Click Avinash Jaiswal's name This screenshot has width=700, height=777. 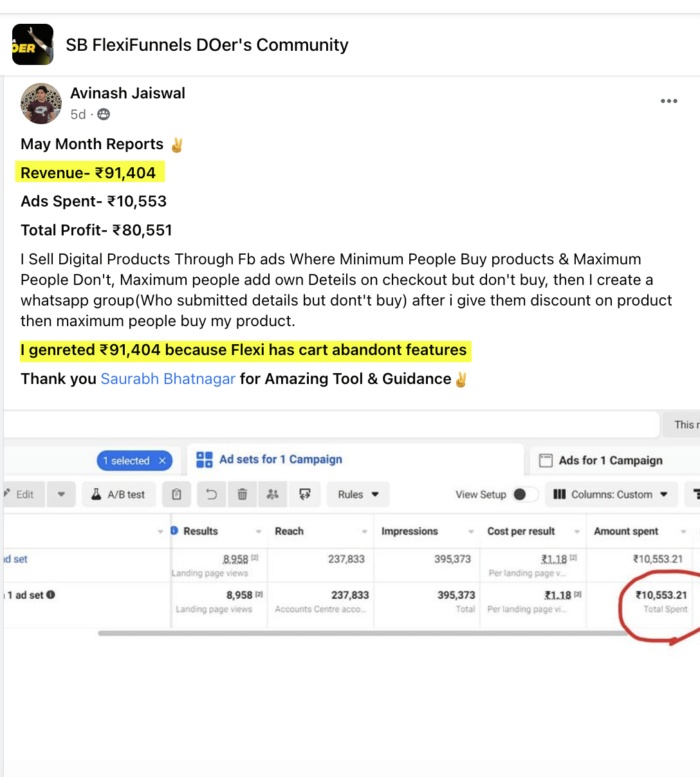127,93
